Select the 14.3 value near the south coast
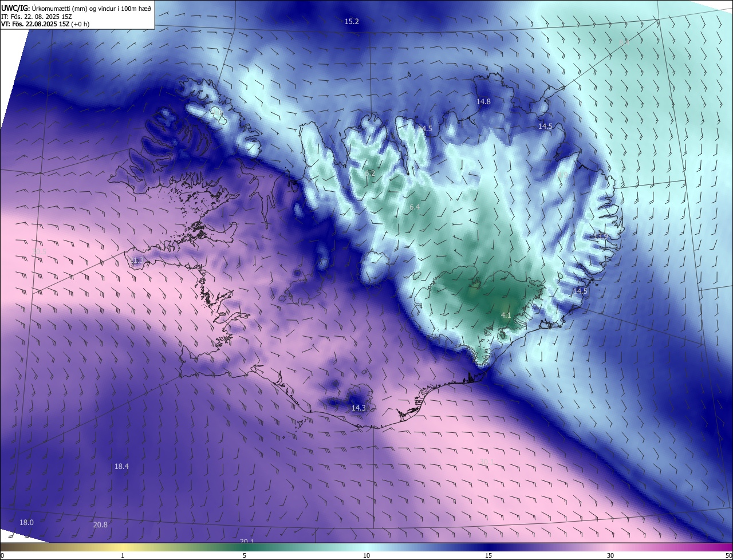This screenshot has height=560, width=733. point(358,408)
